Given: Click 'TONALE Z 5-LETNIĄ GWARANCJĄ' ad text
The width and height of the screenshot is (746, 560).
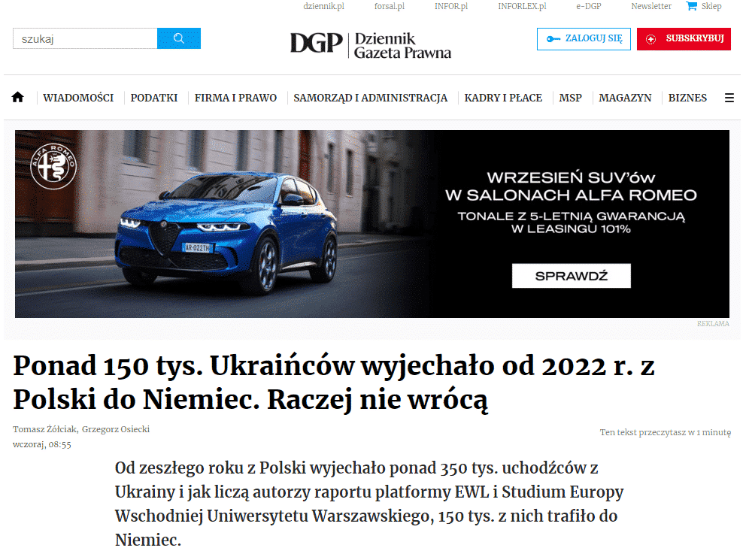Looking at the screenshot, I should [572, 216].
